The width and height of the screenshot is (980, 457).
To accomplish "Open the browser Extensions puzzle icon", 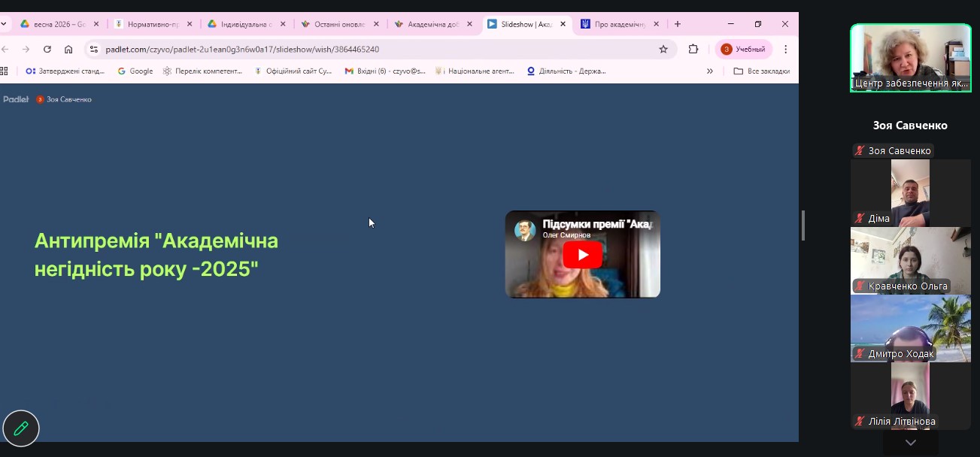I will pos(693,50).
